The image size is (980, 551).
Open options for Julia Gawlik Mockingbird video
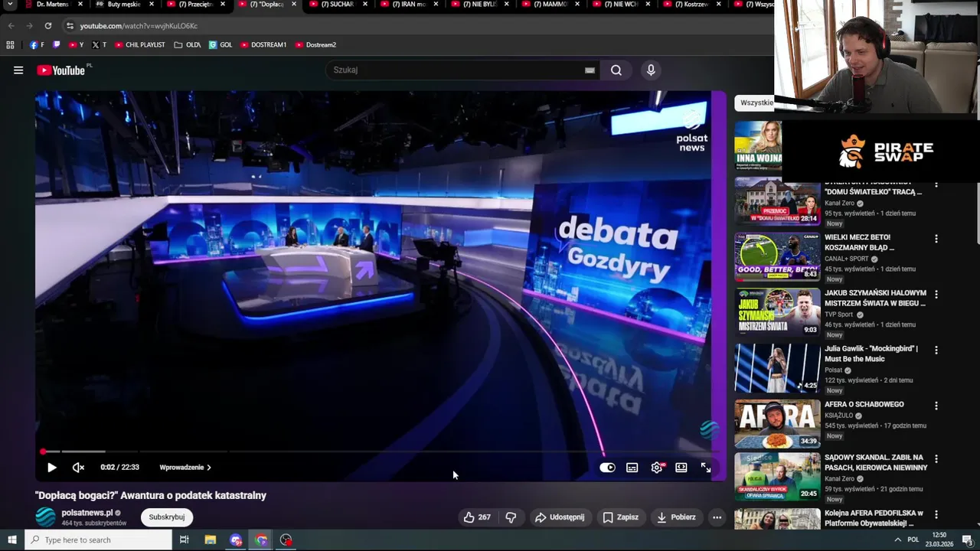point(936,350)
